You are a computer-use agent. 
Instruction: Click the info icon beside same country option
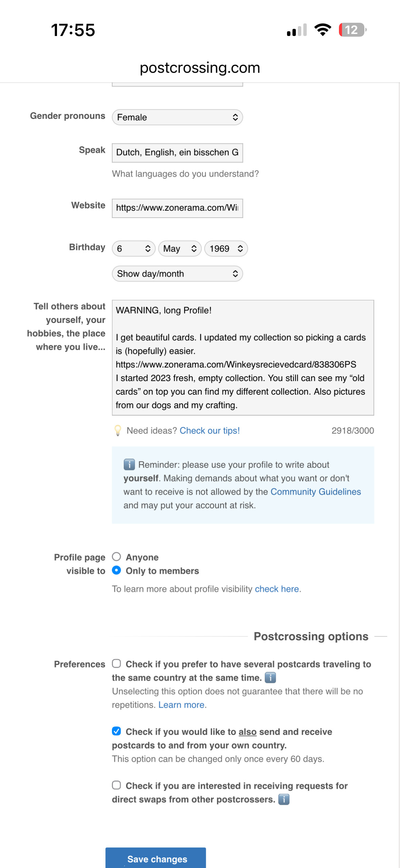click(270, 677)
